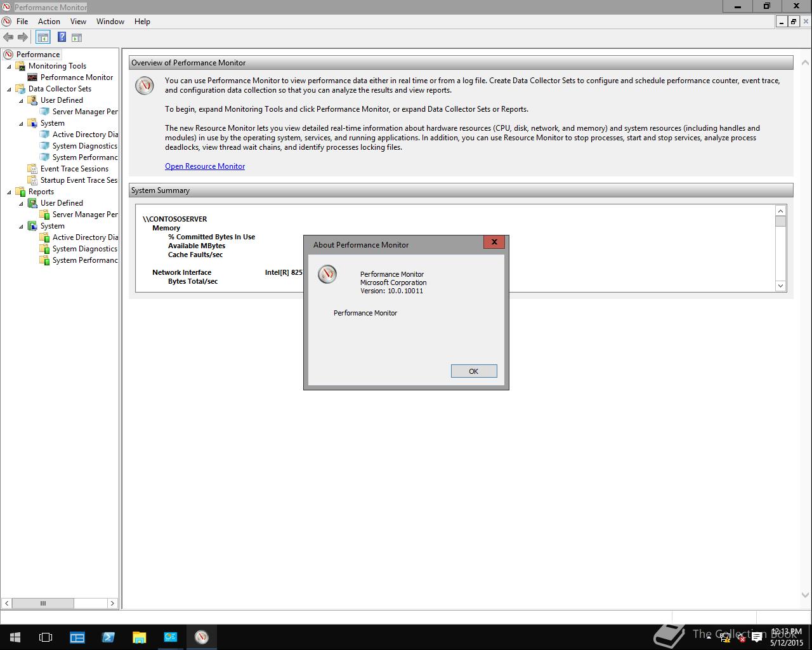Screen dimensions: 812x650
Task: Click the 'Network Interface' heading text
Action: (181, 272)
